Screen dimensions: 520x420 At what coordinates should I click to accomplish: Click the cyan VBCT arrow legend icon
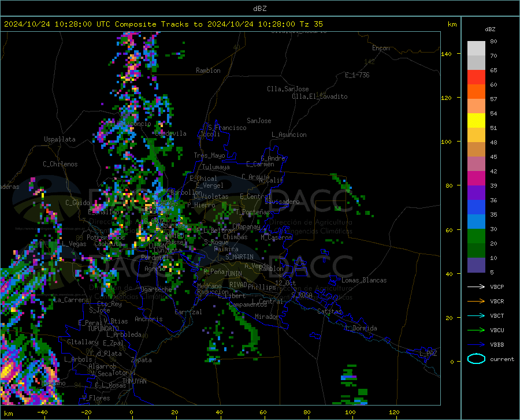pyautogui.click(x=476, y=315)
